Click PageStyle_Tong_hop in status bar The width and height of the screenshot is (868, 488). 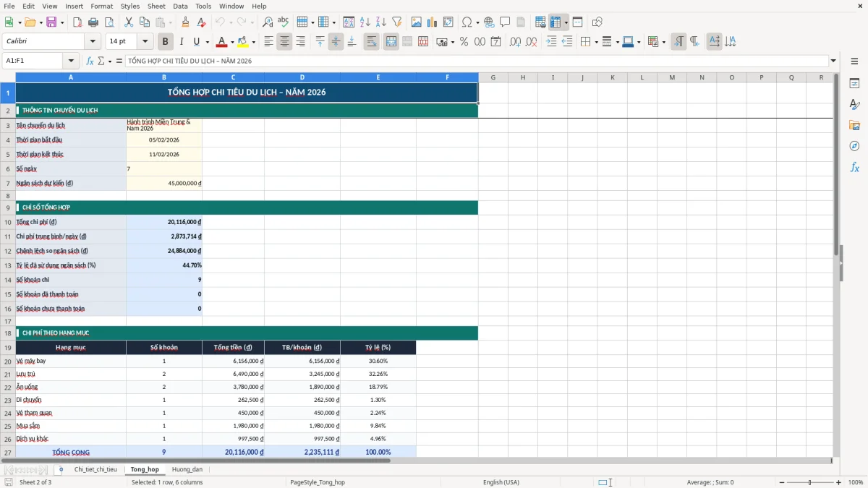pos(317,482)
